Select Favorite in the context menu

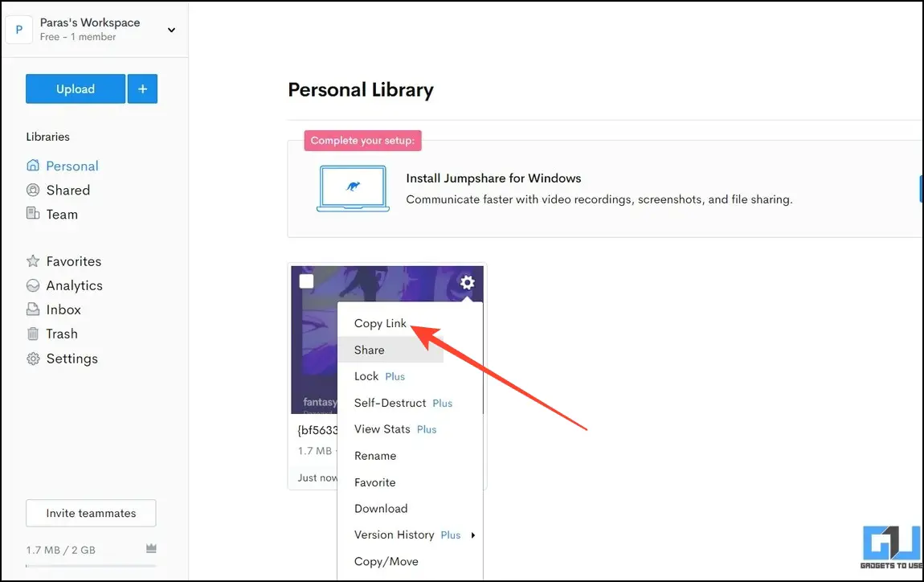(374, 482)
